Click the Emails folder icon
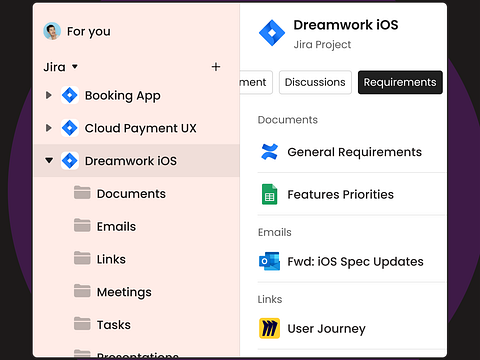The image size is (480, 360). pyautogui.click(x=82, y=225)
